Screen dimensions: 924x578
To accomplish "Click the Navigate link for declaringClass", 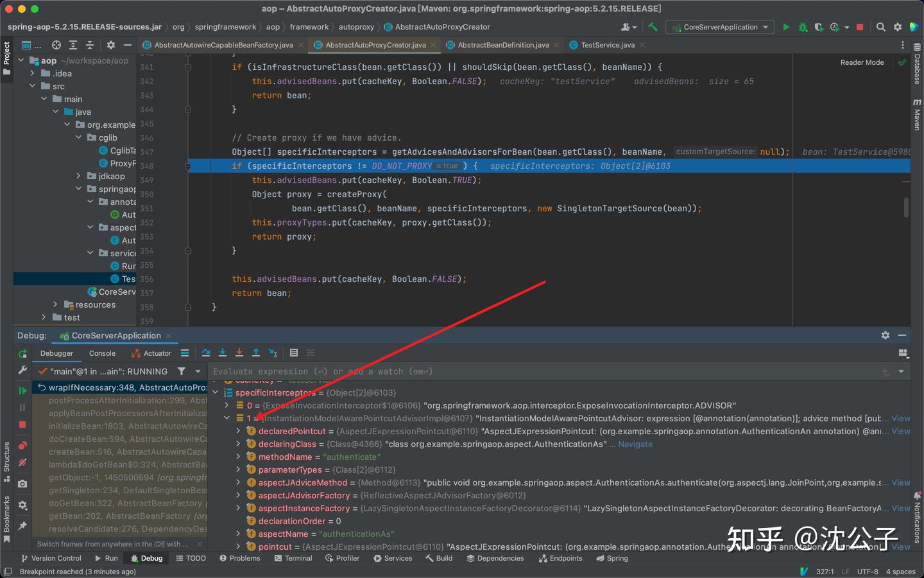I will (635, 444).
